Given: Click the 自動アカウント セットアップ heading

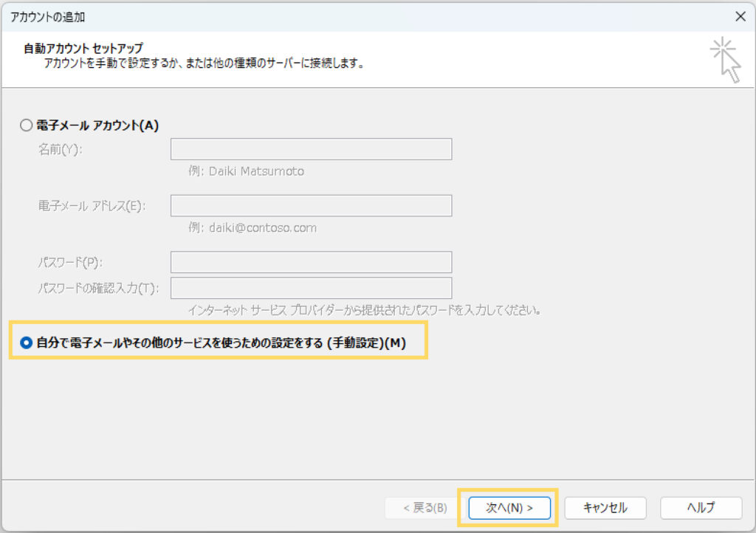Looking at the screenshot, I should pyautogui.click(x=83, y=49).
